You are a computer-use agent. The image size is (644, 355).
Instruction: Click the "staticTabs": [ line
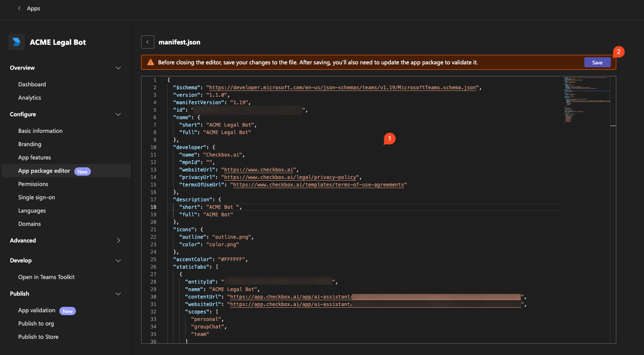pyautogui.click(x=196, y=267)
